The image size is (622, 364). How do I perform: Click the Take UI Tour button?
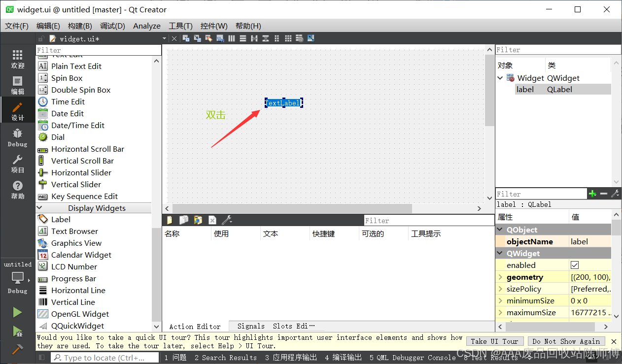pos(494,341)
